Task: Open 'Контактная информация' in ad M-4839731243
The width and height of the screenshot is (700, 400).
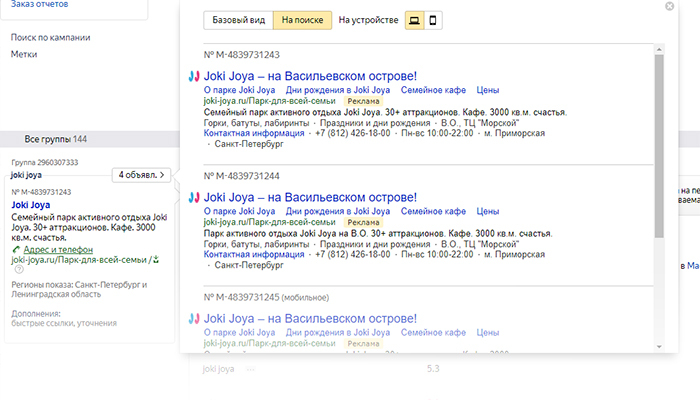Action: click(254, 133)
